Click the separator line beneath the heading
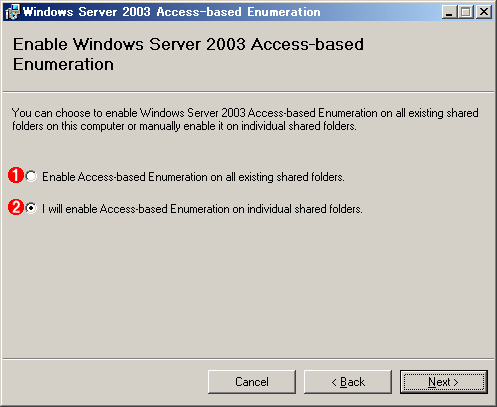 coord(248,91)
